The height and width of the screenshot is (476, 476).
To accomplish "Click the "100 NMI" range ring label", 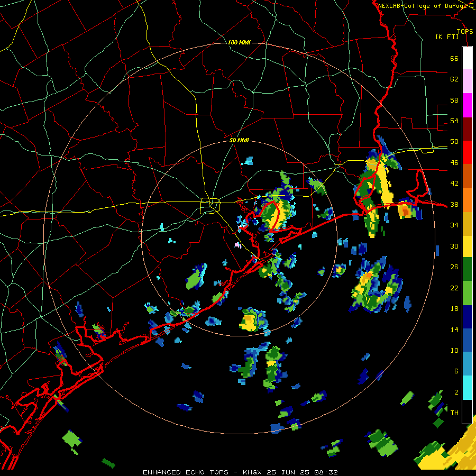I will 239,42.
